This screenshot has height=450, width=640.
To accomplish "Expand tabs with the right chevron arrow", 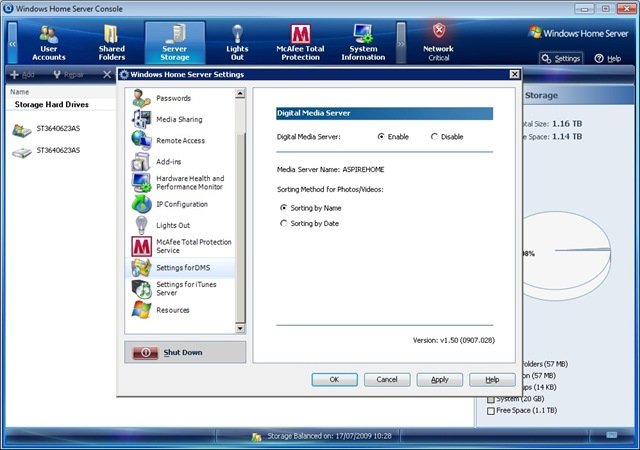I will tap(401, 43).
